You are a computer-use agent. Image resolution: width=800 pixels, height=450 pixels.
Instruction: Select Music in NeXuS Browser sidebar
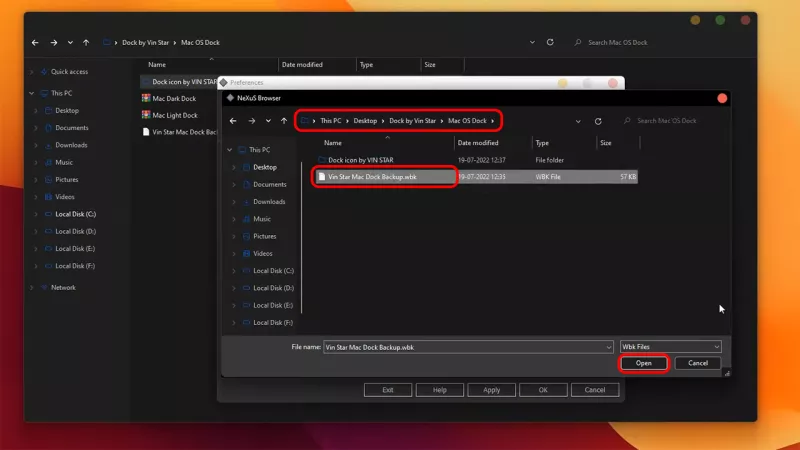[x=262, y=219]
